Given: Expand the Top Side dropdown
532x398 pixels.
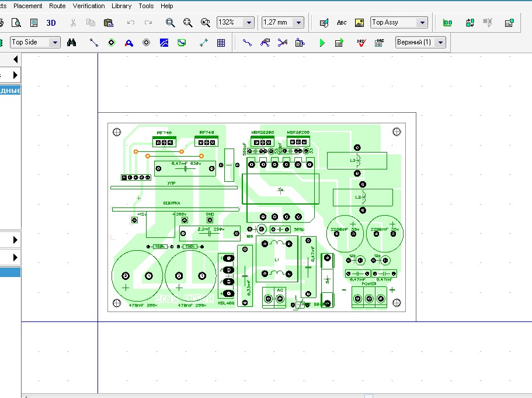Looking at the screenshot, I should [x=55, y=43].
